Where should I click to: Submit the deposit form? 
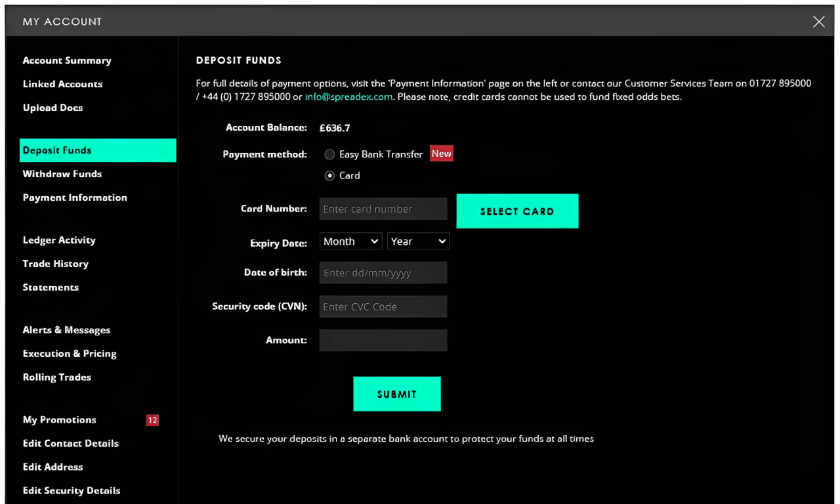coord(396,394)
